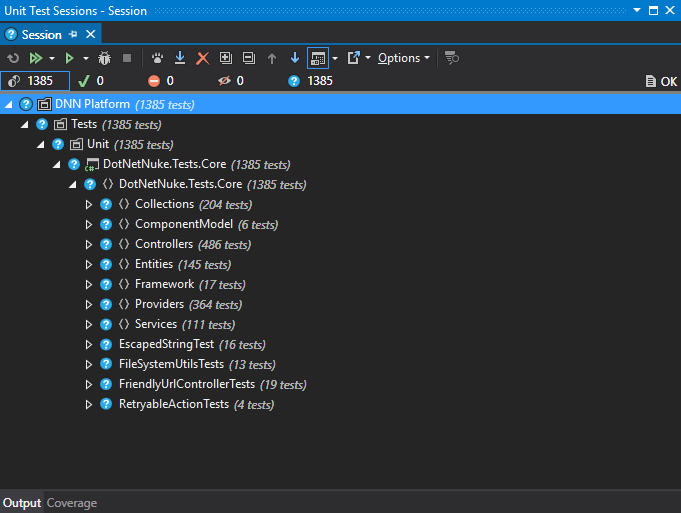Run selected unit tests with the single play button
681x513 pixels.
pyautogui.click(x=69, y=58)
